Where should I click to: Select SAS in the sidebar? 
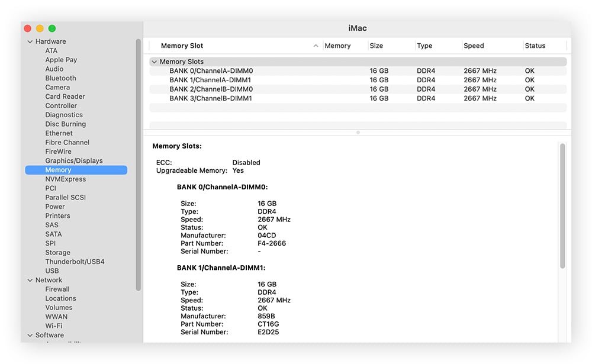point(52,225)
